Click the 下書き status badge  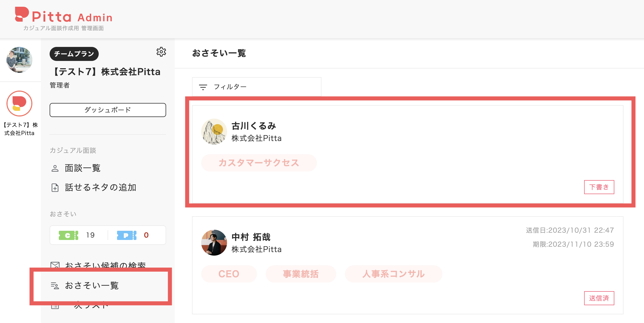click(x=599, y=187)
